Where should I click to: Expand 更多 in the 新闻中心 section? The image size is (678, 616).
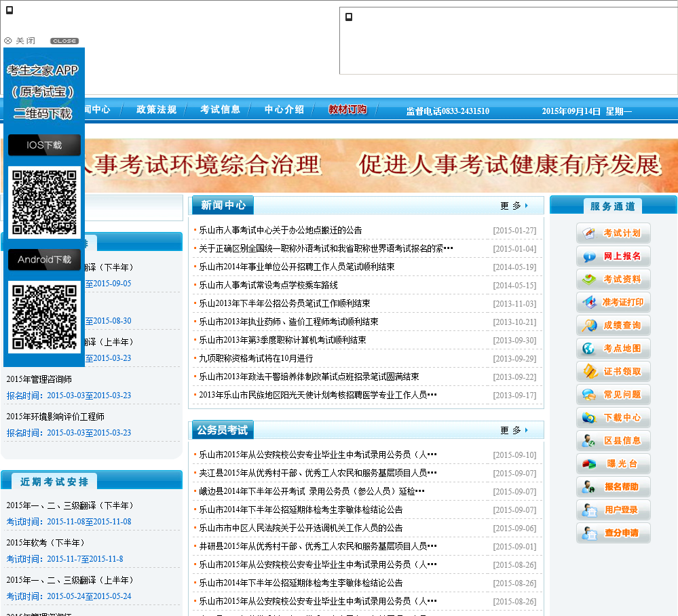(514, 206)
